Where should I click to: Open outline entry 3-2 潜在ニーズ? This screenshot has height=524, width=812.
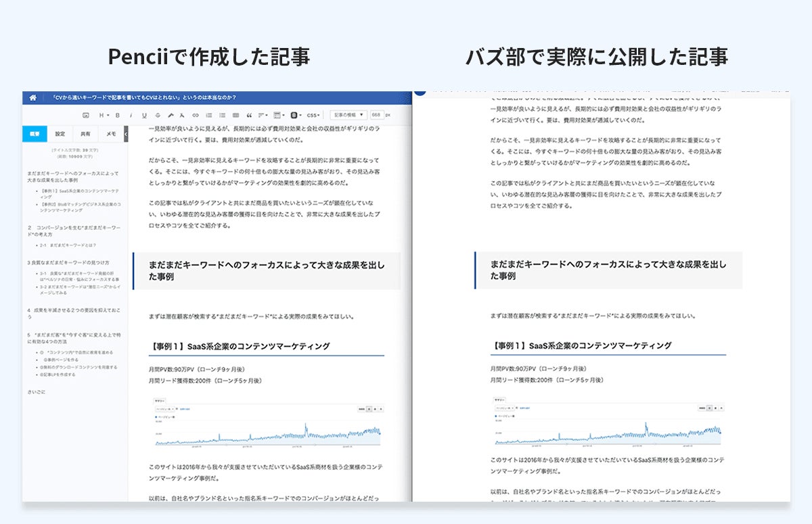[x=81, y=290]
